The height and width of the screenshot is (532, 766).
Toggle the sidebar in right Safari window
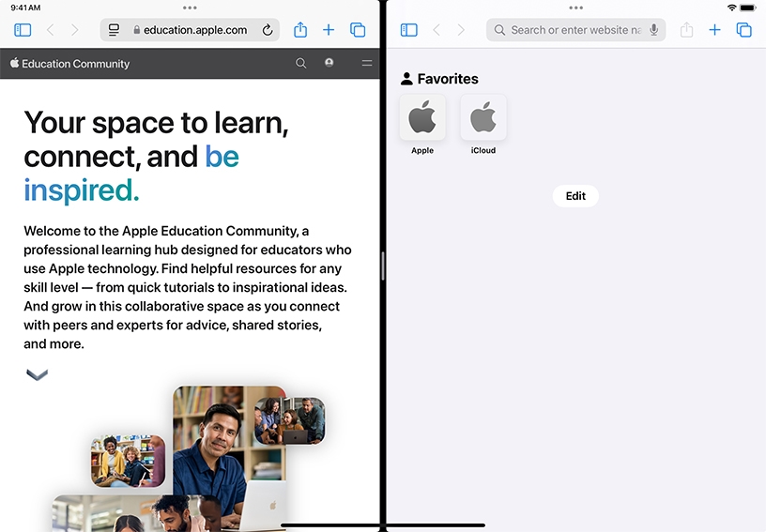point(408,30)
